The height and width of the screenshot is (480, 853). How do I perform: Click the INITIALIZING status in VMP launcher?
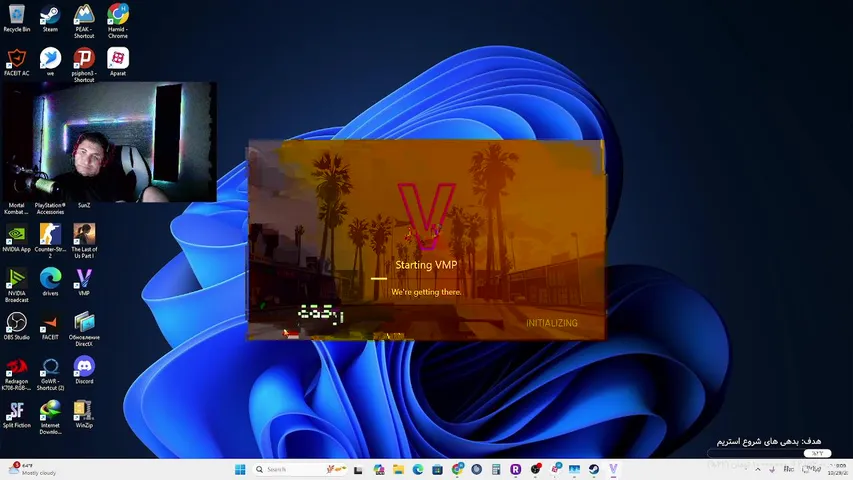[552, 323]
